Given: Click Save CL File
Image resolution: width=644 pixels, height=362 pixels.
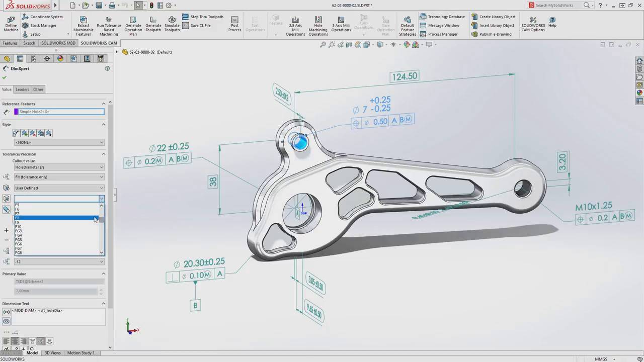Looking at the screenshot, I should 197,25.
